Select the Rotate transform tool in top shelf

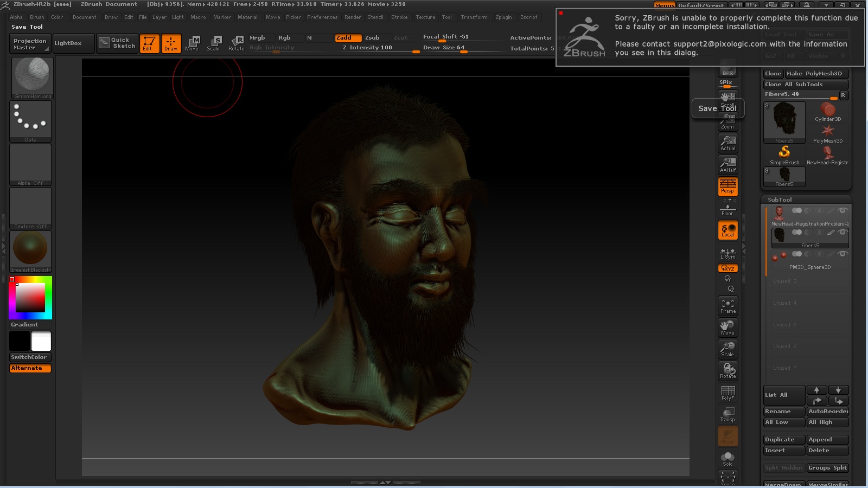pyautogui.click(x=237, y=43)
